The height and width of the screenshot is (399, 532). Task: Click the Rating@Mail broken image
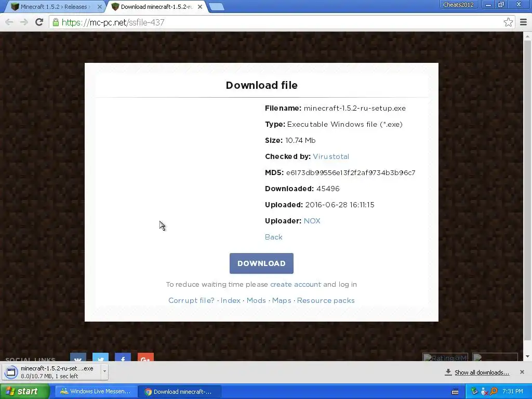pos(445,357)
